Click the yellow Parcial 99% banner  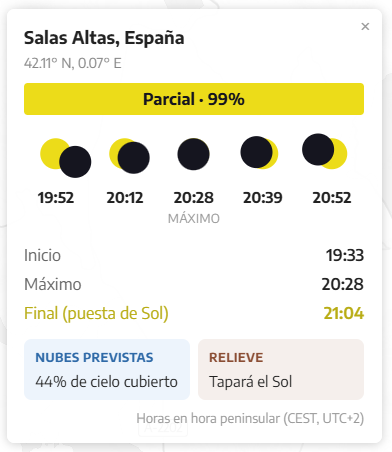(194, 99)
